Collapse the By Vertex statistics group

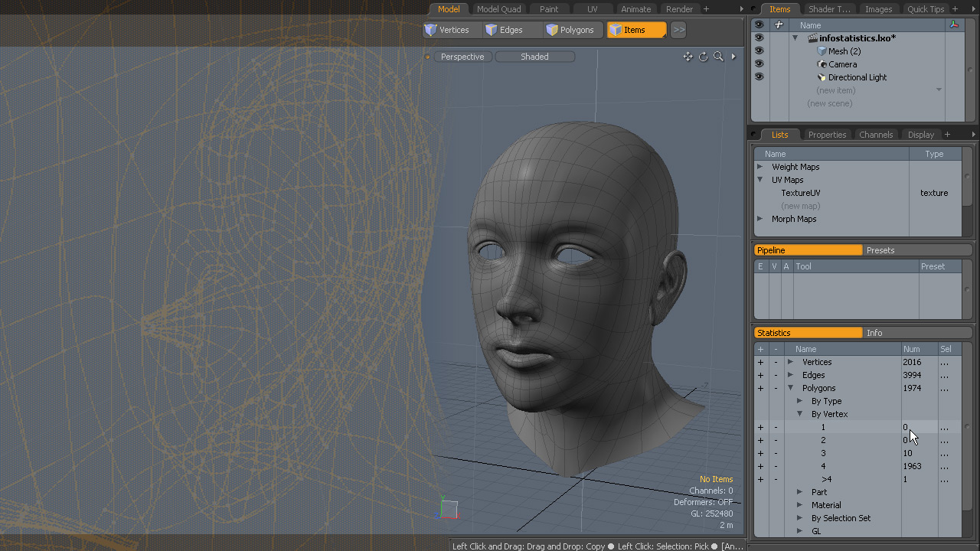pyautogui.click(x=799, y=414)
